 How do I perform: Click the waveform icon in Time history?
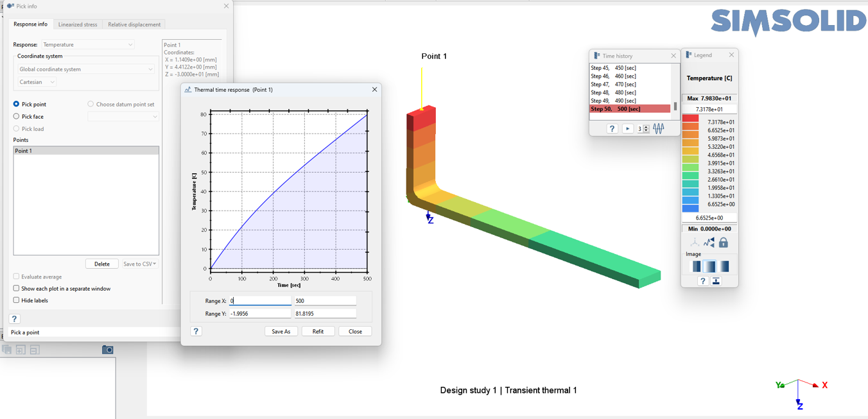tap(659, 128)
